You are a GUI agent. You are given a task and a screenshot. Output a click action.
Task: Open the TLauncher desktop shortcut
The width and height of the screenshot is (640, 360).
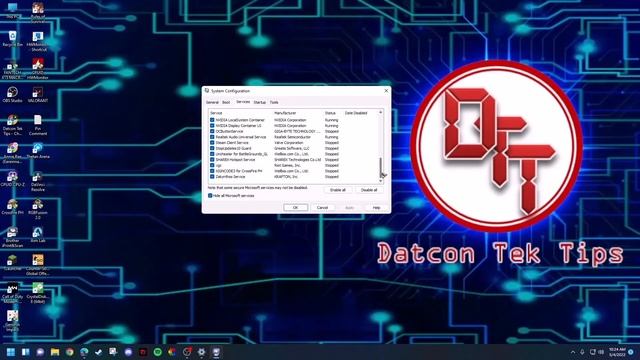pyautogui.click(x=13, y=262)
